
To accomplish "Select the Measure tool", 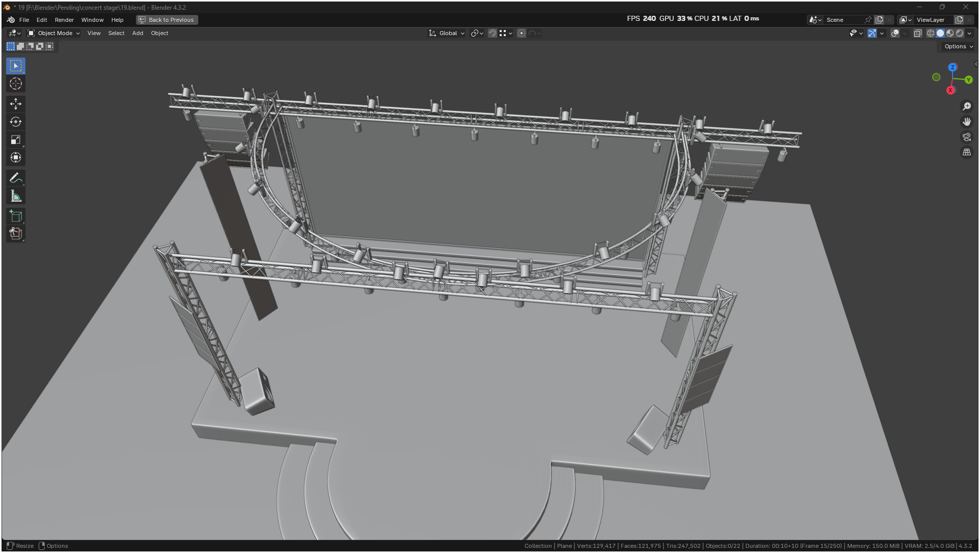I will (x=16, y=197).
